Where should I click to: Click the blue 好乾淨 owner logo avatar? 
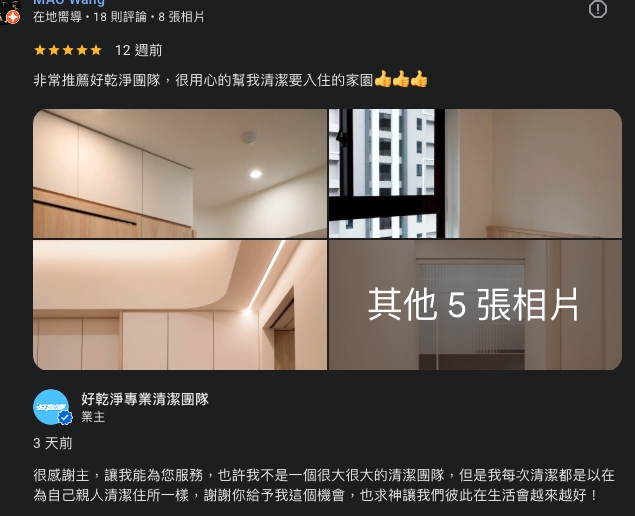click(51, 407)
